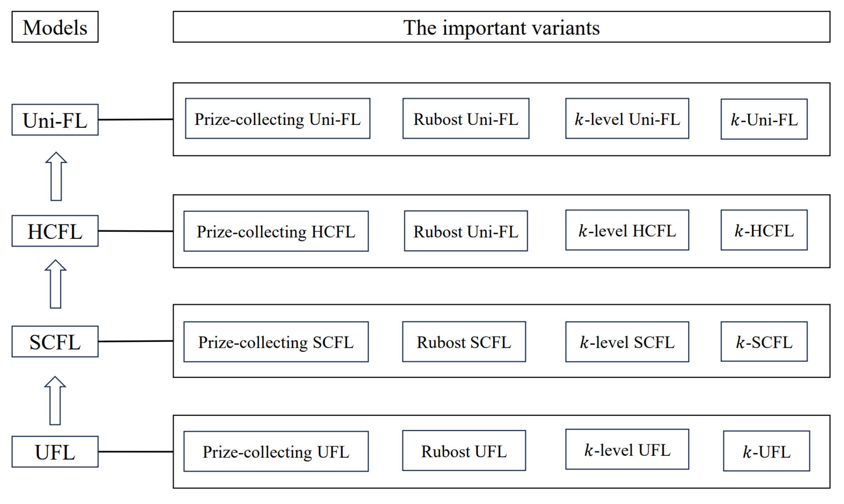Pick the UFL model box
844x504 pixels.
[x=55, y=452]
